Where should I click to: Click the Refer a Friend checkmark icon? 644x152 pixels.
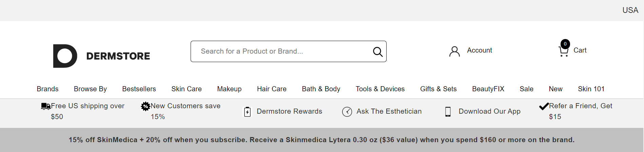pyautogui.click(x=544, y=106)
